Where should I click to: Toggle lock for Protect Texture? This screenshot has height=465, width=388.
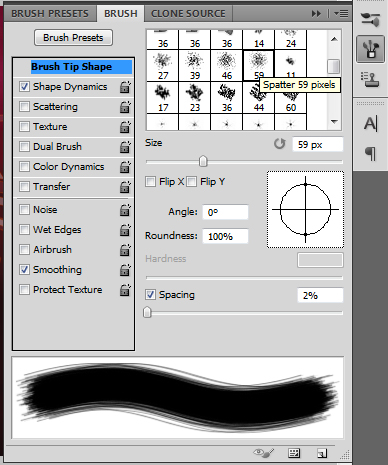click(125, 290)
